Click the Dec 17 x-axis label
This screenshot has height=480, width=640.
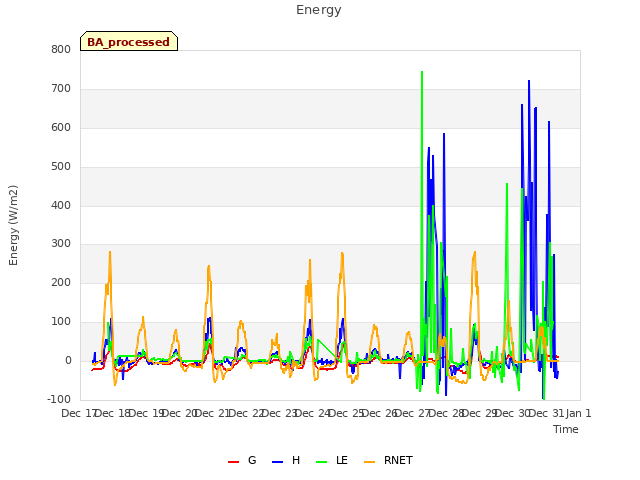click(x=78, y=413)
